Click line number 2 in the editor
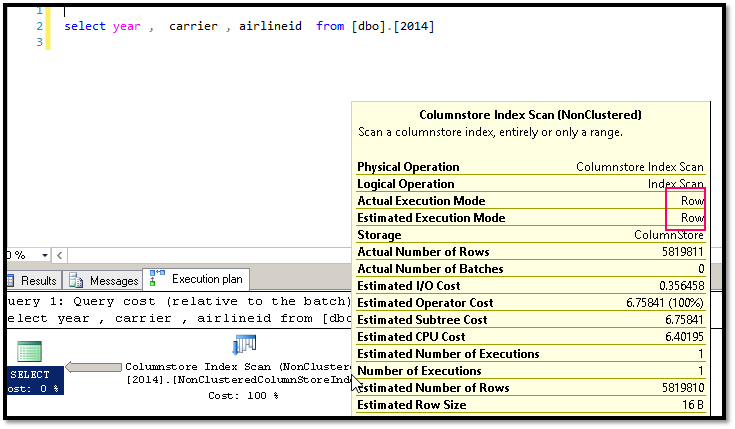The width and height of the screenshot is (735, 429). (40, 26)
